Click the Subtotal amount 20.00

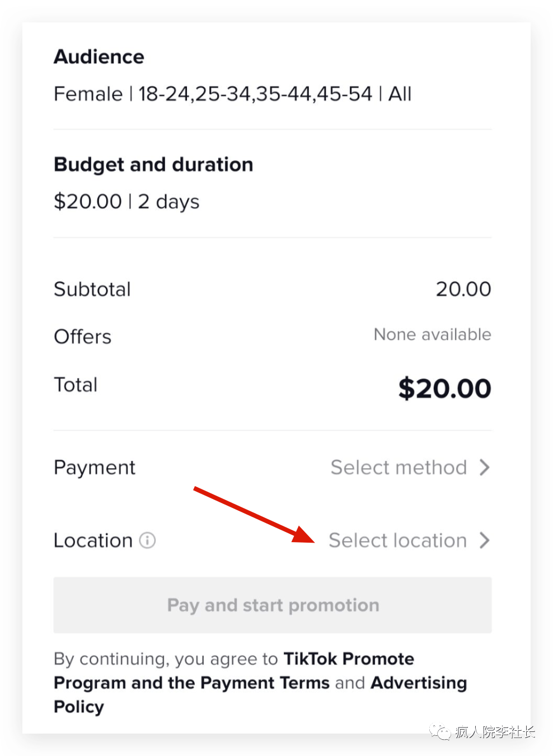463,289
